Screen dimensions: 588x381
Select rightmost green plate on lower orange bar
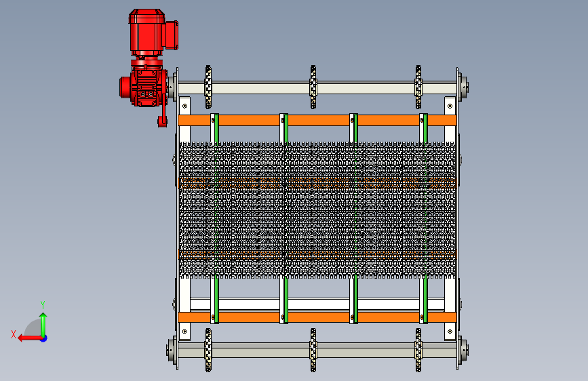(425, 299)
